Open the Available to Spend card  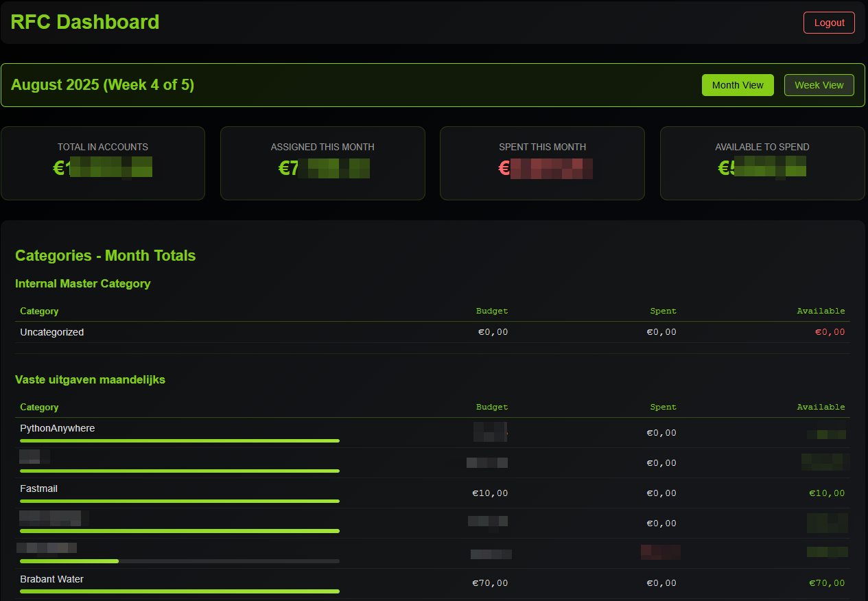(x=762, y=163)
